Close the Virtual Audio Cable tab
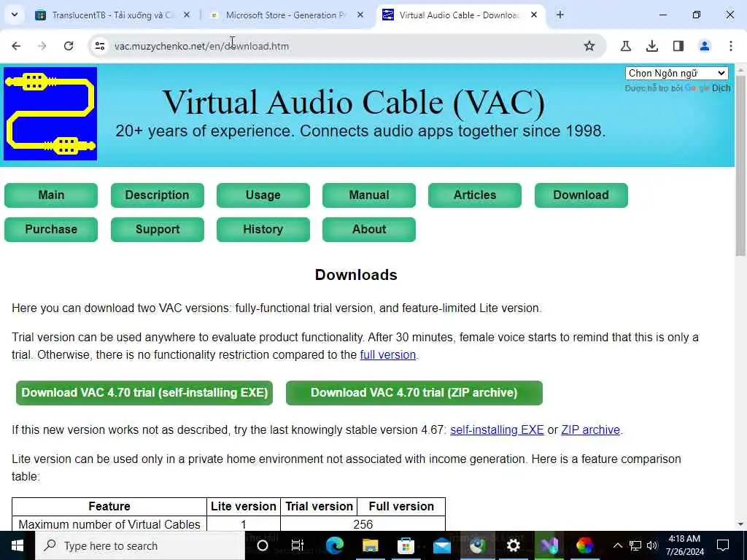747x560 pixels. tap(534, 15)
